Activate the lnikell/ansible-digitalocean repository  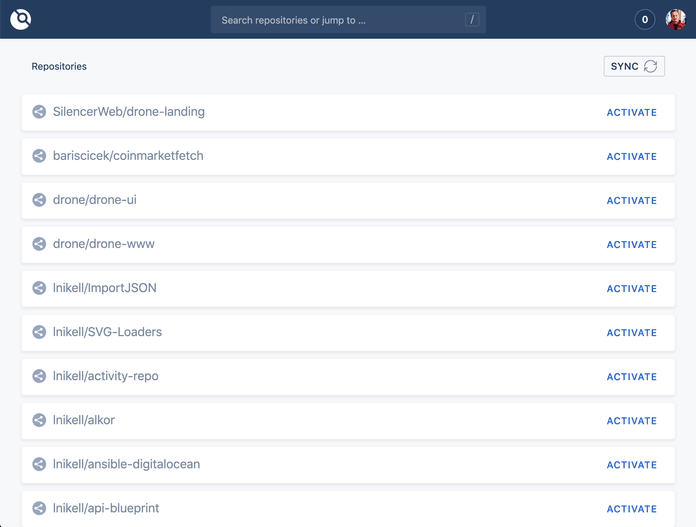[631, 465]
